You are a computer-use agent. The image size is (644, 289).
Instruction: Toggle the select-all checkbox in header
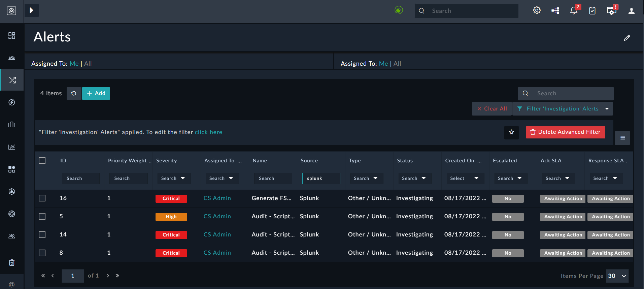(x=42, y=161)
